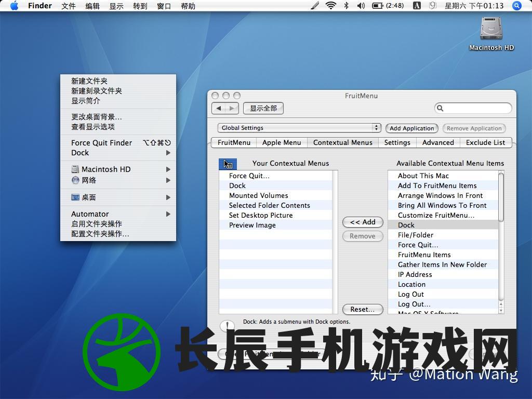532x399 pixels.
Task: Click the << Add button
Action: 363,222
